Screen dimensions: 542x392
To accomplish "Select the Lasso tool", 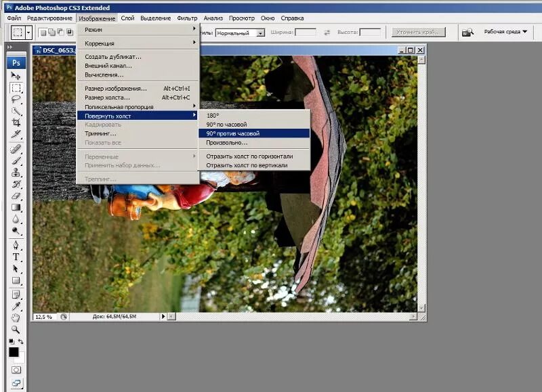I will 16,100.
